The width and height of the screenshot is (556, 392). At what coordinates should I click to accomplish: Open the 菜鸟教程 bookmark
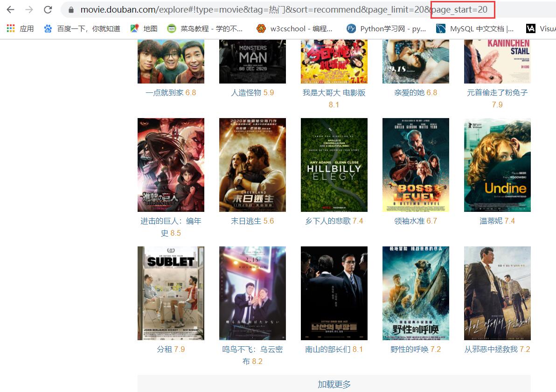[x=205, y=29]
